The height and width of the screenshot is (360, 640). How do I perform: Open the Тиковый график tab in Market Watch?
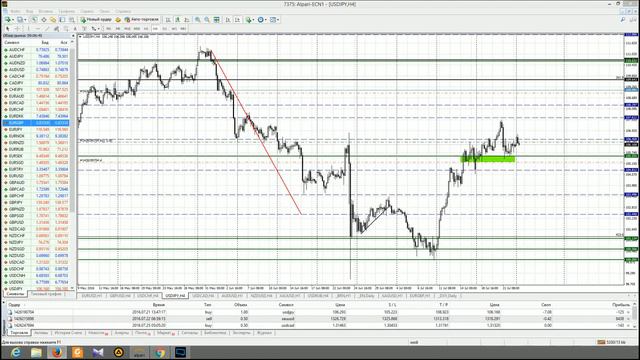(46, 294)
